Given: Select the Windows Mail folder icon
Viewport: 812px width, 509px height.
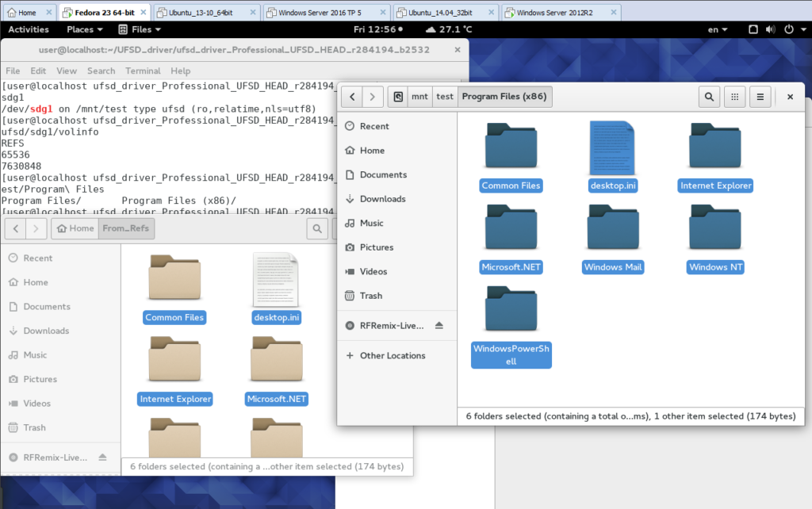Looking at the screenshot, I should click(613, 228).
